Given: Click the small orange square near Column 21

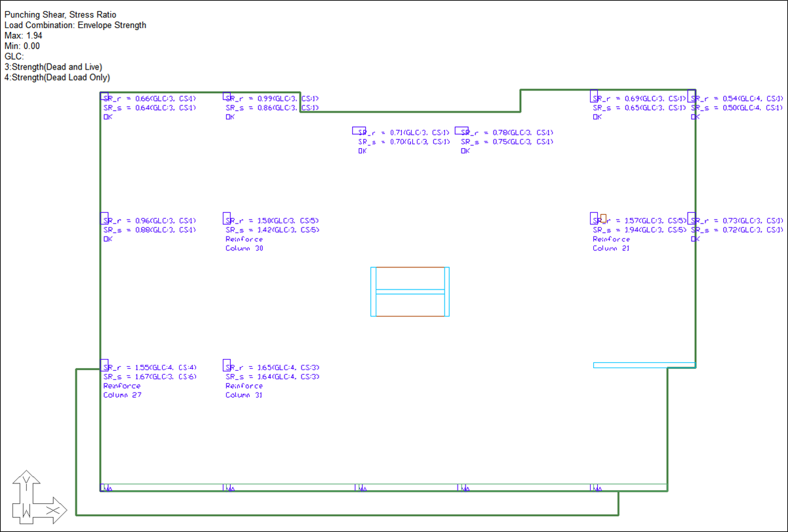Looking at the screenshot, I should click(x=603, y=218).
